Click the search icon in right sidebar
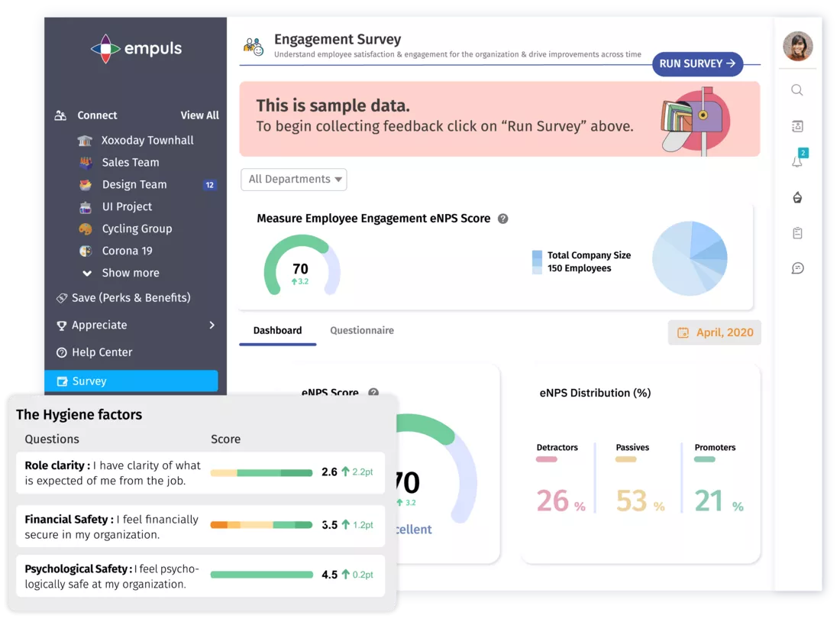Image resolution: width=840 pixels, height=619 pixels. (796, 90)
